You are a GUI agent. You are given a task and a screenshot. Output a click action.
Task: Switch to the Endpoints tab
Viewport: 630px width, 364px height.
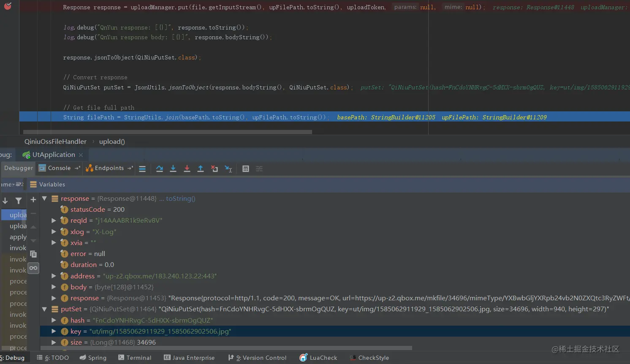[109, 168]
